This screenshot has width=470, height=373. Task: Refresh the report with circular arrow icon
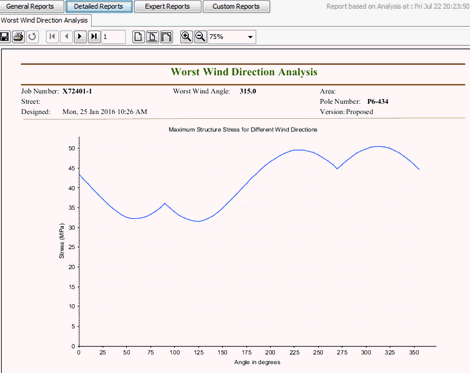[x=32, y=36]
